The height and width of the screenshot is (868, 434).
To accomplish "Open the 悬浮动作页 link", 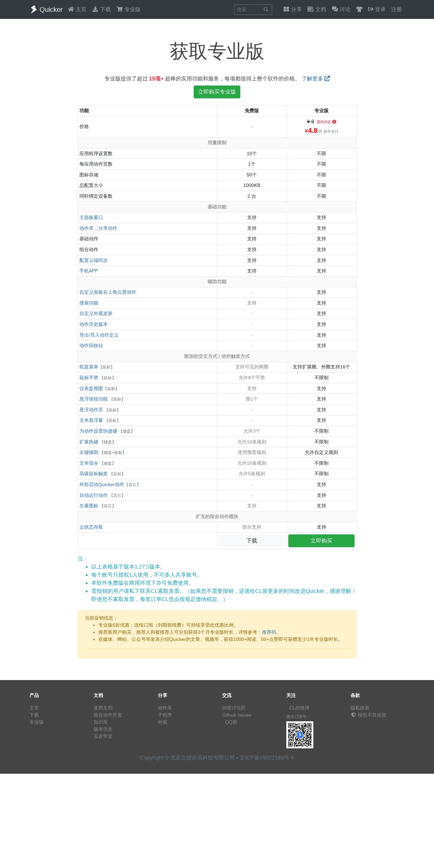I will point(91,410).
